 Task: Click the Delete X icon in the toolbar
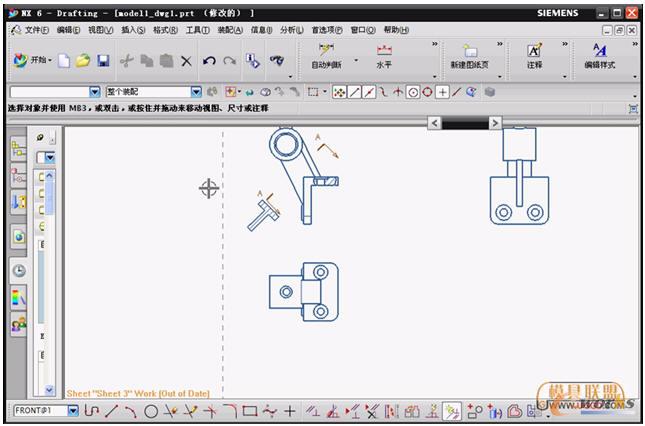coord(185,61)
